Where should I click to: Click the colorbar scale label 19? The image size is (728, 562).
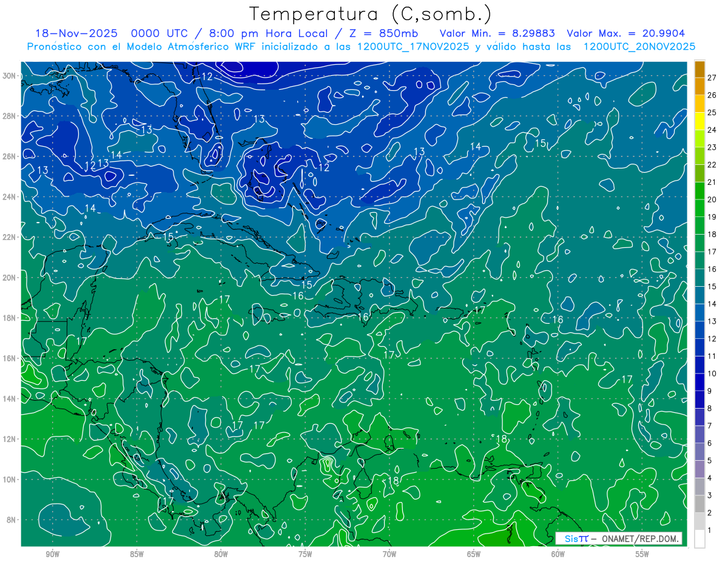(x=712, y=217)
